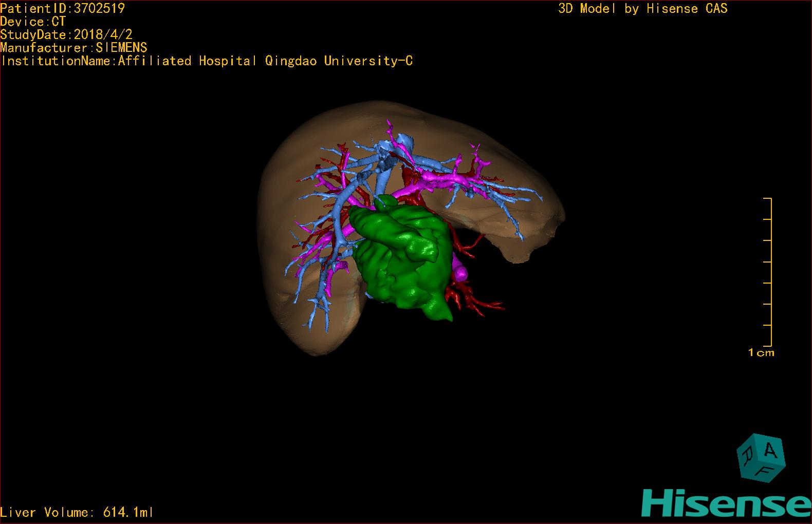Select the "StudyDate:2018/4/2" text
The width and height of the screenshot is (812, 524).
(66, 34)
